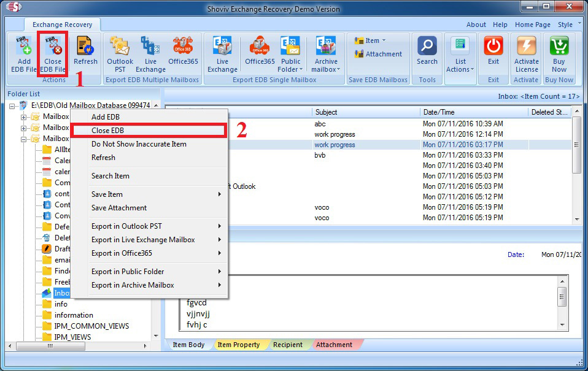Switch to the Item Property tab

coord(238,345)
